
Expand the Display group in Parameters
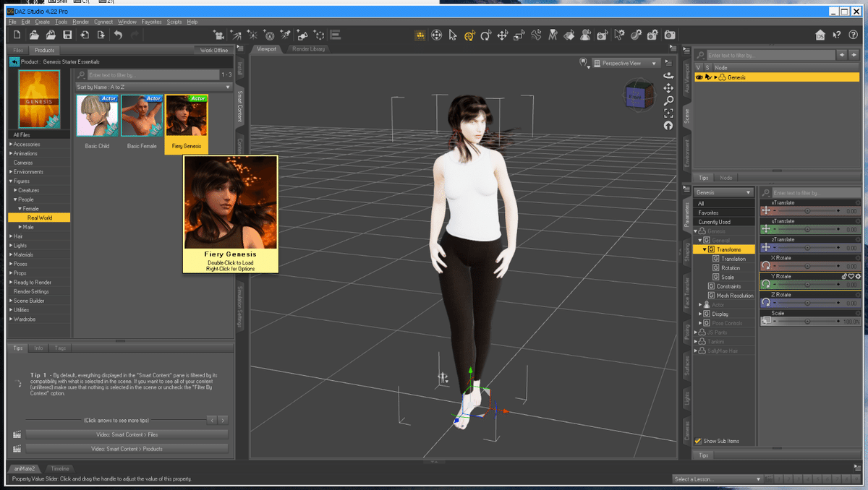pyautogui.click(x=700, y=314)
